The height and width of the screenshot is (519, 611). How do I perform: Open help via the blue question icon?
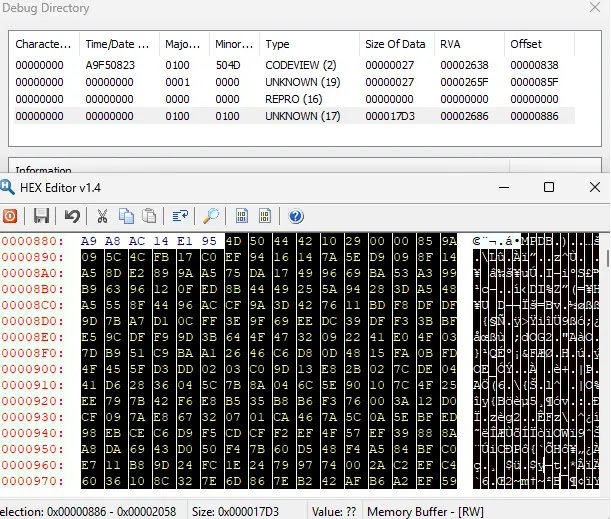point(296,216)
